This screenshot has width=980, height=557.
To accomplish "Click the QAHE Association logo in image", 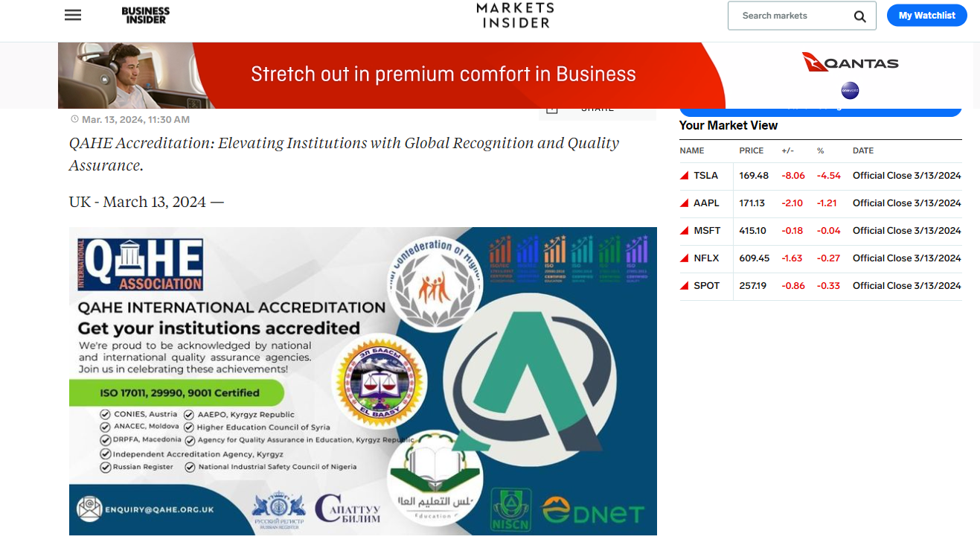I will [141, 264].
